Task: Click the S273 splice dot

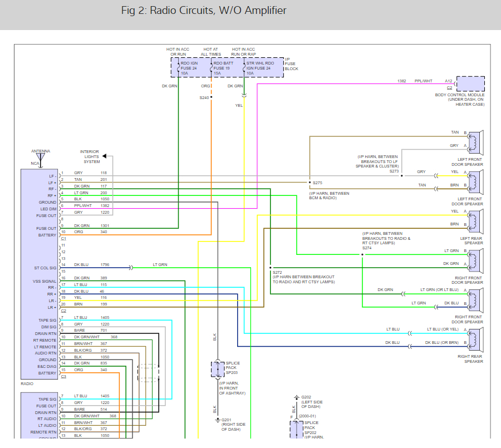Action: coord(401,176)
